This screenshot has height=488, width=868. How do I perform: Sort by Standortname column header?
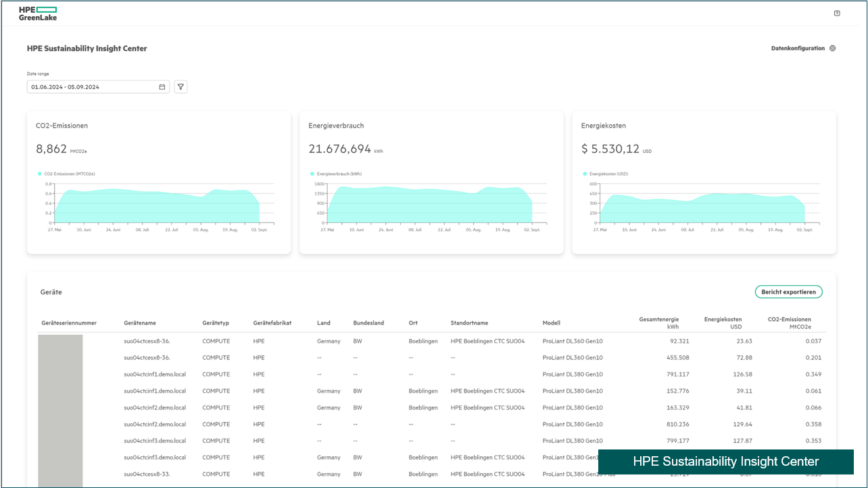(x=469, y=323)
